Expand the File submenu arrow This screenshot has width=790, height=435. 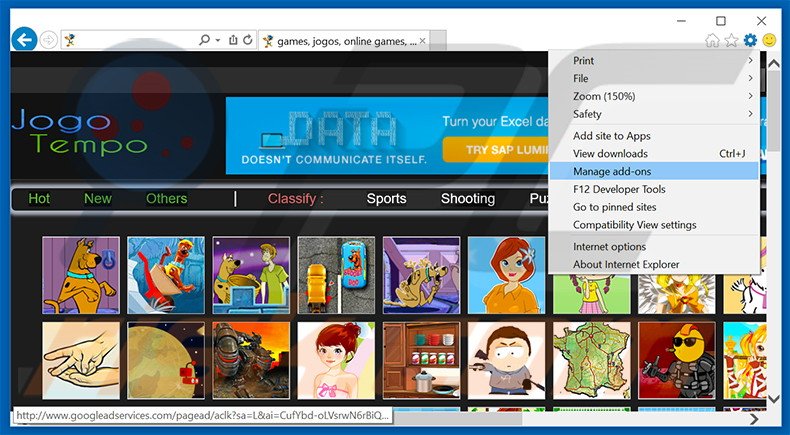point(750,79)
